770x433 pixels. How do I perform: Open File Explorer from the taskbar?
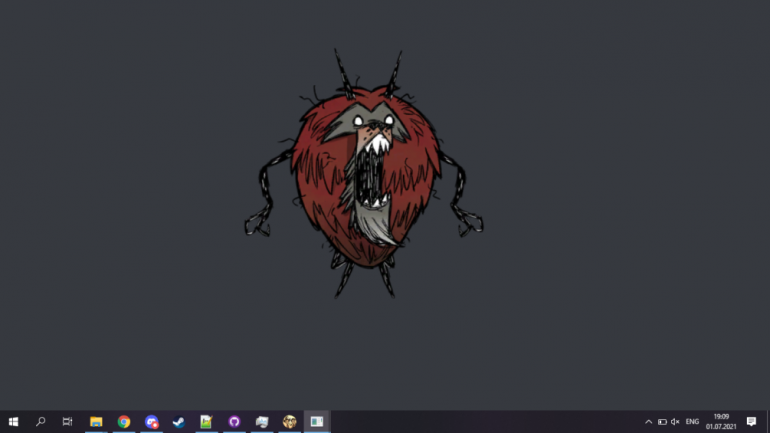(x=96, y=422)
